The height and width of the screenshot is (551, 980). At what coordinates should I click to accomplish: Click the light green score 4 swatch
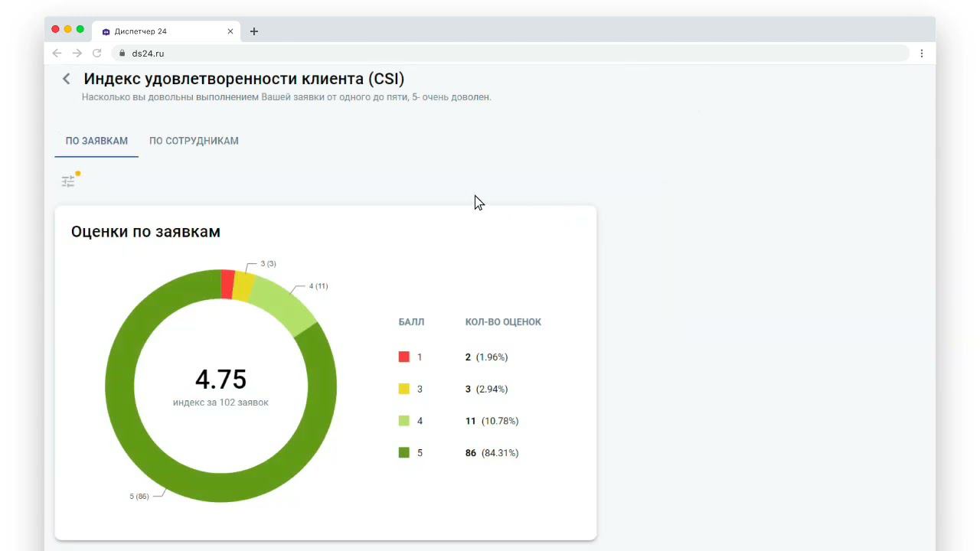click(x=404, y=421)
